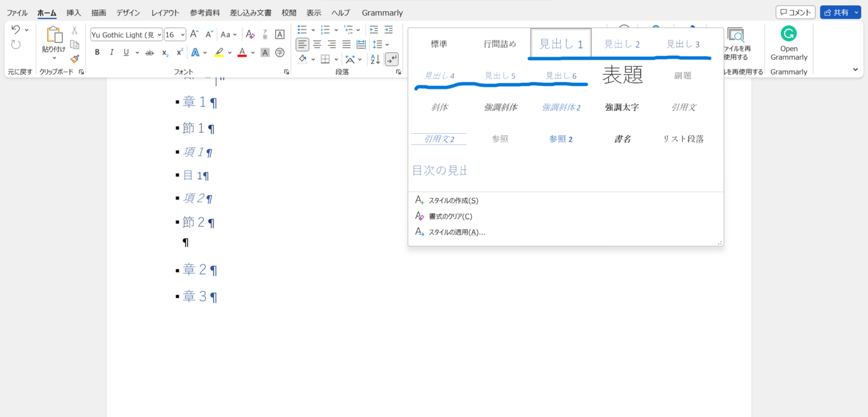Toggle Subscript formatting

click(x=165, y=53)
